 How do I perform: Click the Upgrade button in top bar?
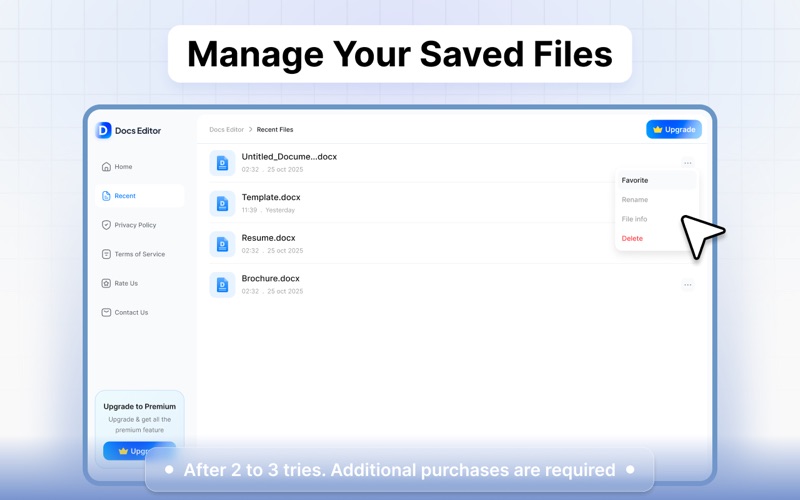pos(674,130)
